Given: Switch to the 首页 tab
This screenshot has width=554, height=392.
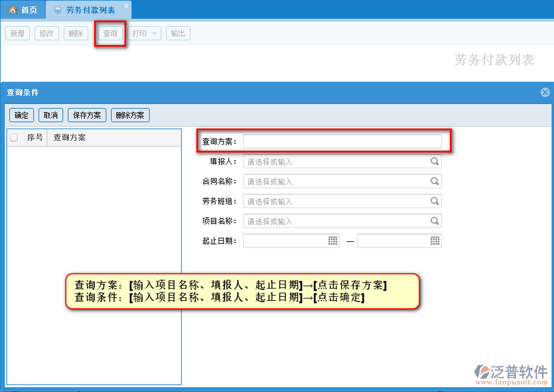Looking at the screenshot, I should (x=23, y=10).
